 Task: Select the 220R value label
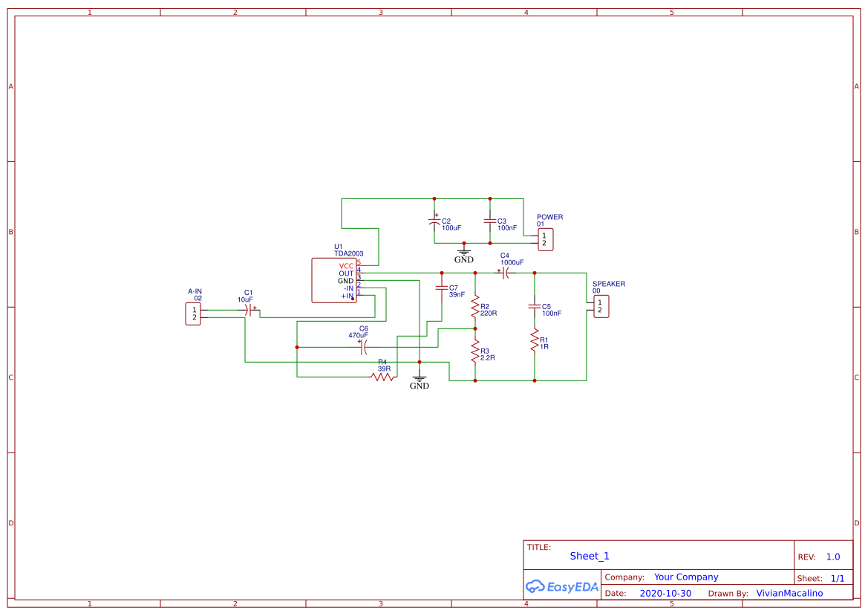(489, 314)
